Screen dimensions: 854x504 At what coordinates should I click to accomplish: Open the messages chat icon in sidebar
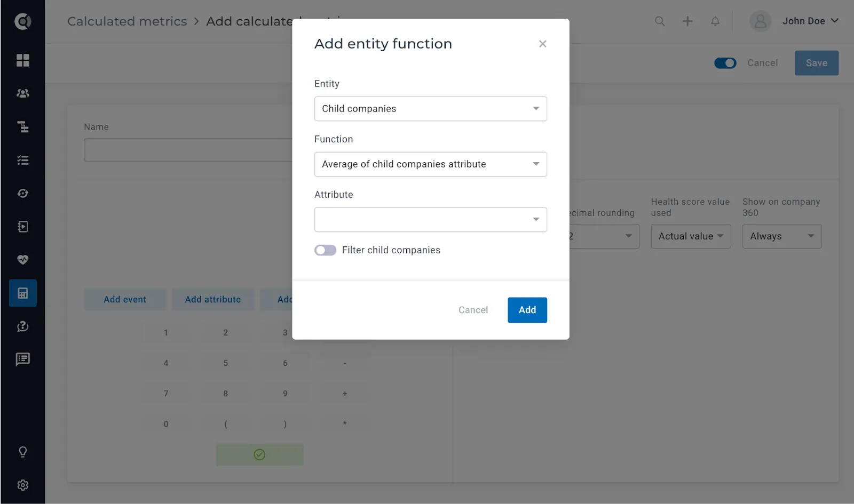coord(22,359)
